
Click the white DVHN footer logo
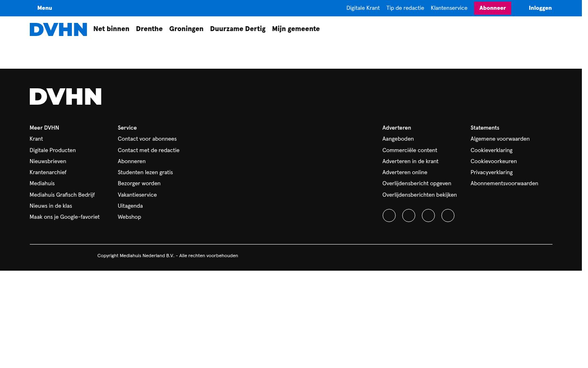coord(65,96)
